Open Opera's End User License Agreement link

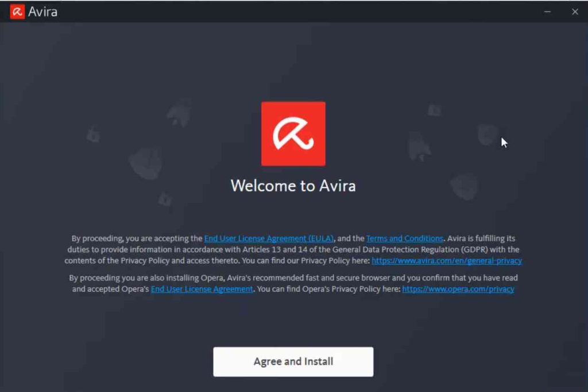202,289
